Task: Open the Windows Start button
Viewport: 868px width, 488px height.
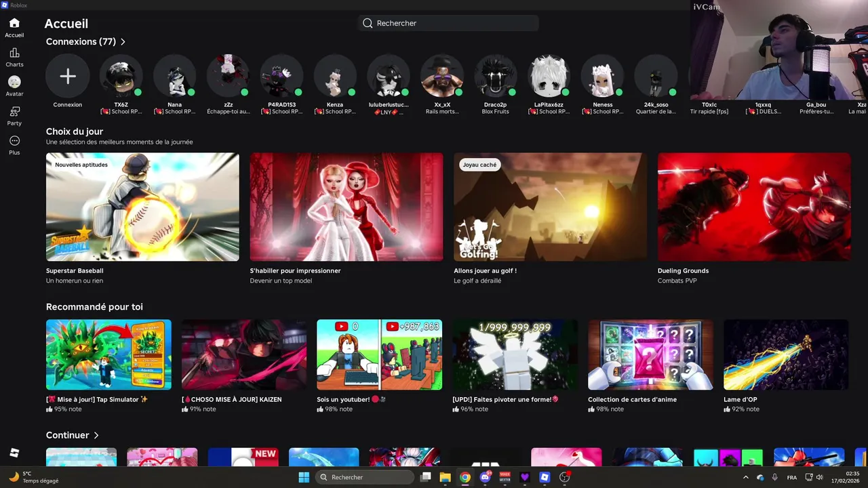Action: (x=304, y=477)
